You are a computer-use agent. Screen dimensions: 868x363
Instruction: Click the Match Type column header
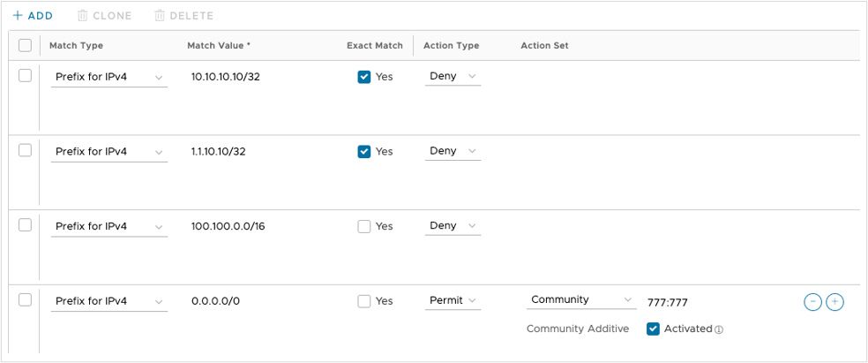(x=76, y=45)
